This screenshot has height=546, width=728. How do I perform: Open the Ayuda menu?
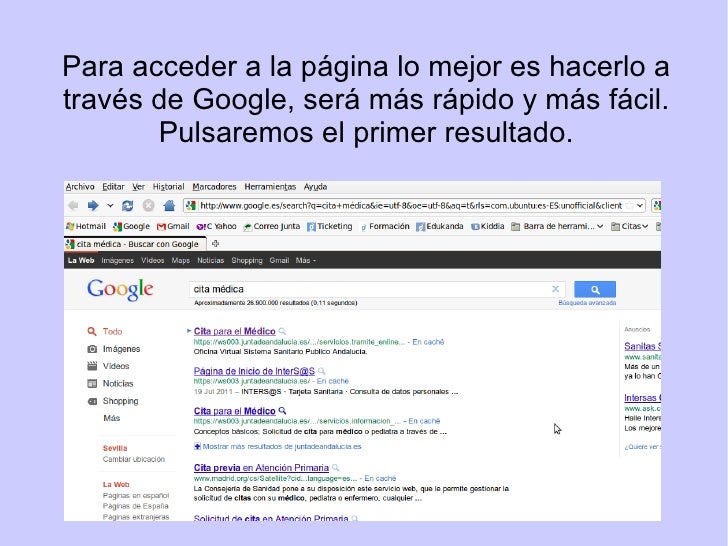(315, 187)
